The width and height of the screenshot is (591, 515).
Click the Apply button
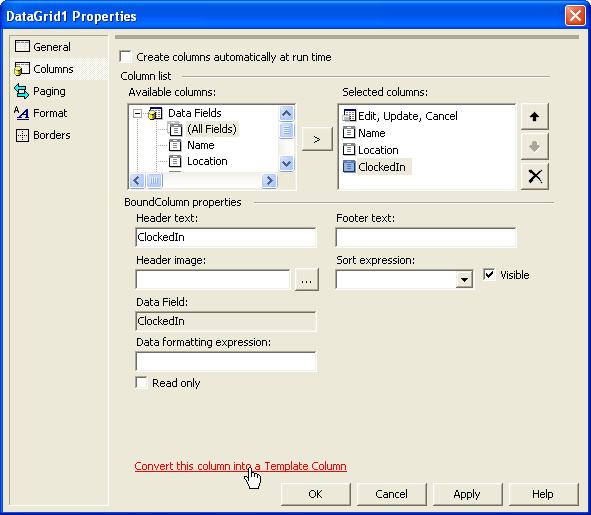coord(467,494)
